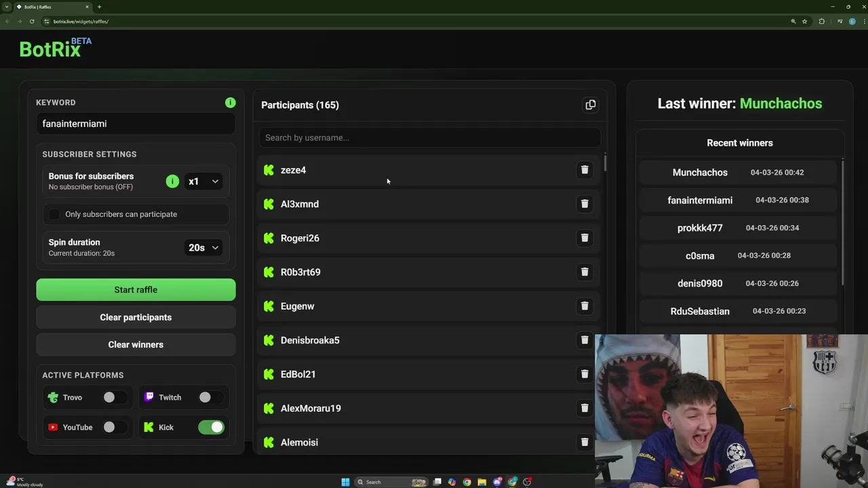
Task: Disable the Kick platform switch
Action: [x=211, y=427]
